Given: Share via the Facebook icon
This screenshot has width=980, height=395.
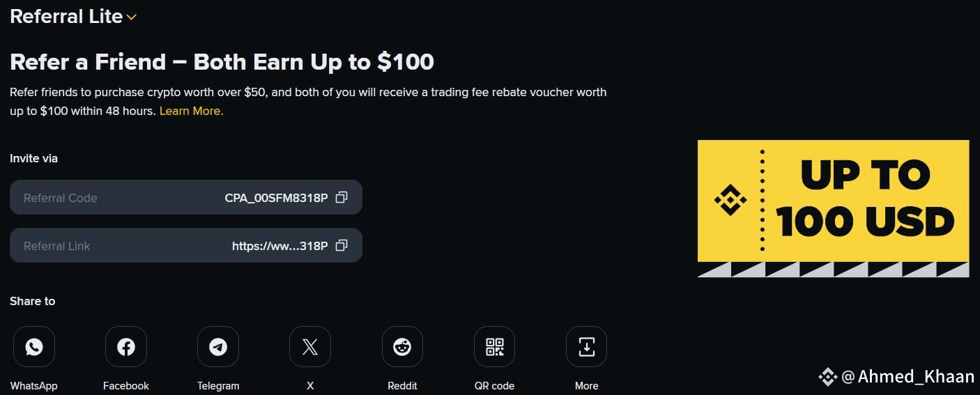Looking at the screenshot, I should [x=126, y=347].
